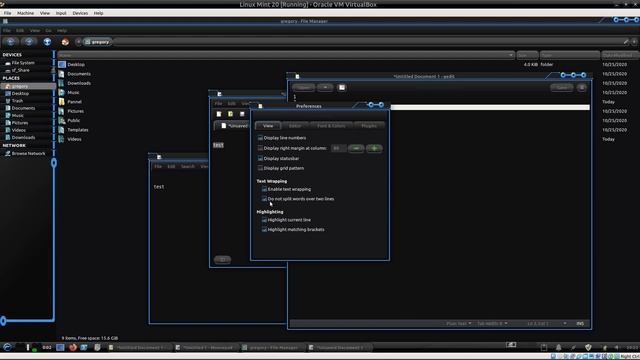This screenshot has width=640, height=360.
Task: Toggle Display statusbar checkbox
Action: tap(260, 158)
